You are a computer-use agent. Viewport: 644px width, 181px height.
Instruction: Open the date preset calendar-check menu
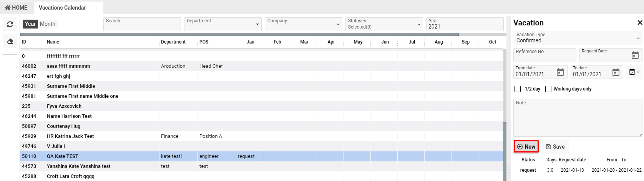[634, 72]
